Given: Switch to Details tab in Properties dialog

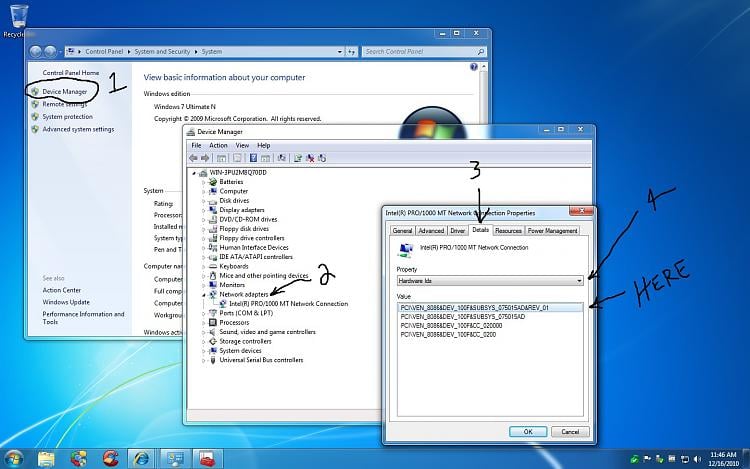Looking at the screenshot, I should pos(480,230).
